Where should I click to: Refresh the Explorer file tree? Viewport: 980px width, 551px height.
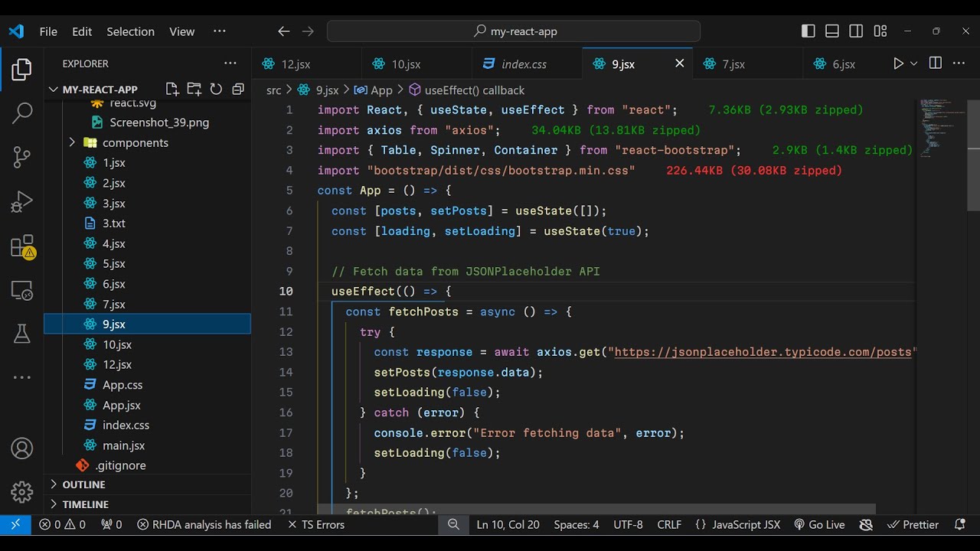[x=216, y=90]
